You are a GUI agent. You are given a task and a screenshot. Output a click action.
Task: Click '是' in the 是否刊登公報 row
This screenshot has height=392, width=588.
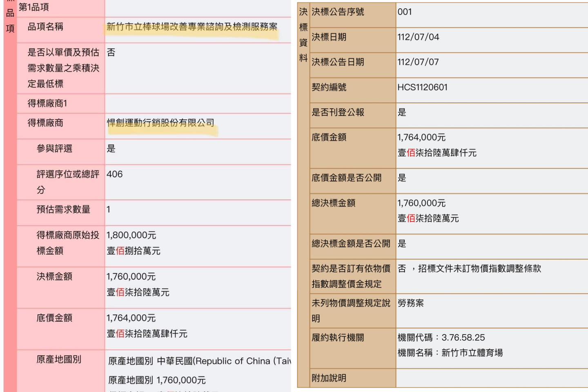click(x=402, y=112)
